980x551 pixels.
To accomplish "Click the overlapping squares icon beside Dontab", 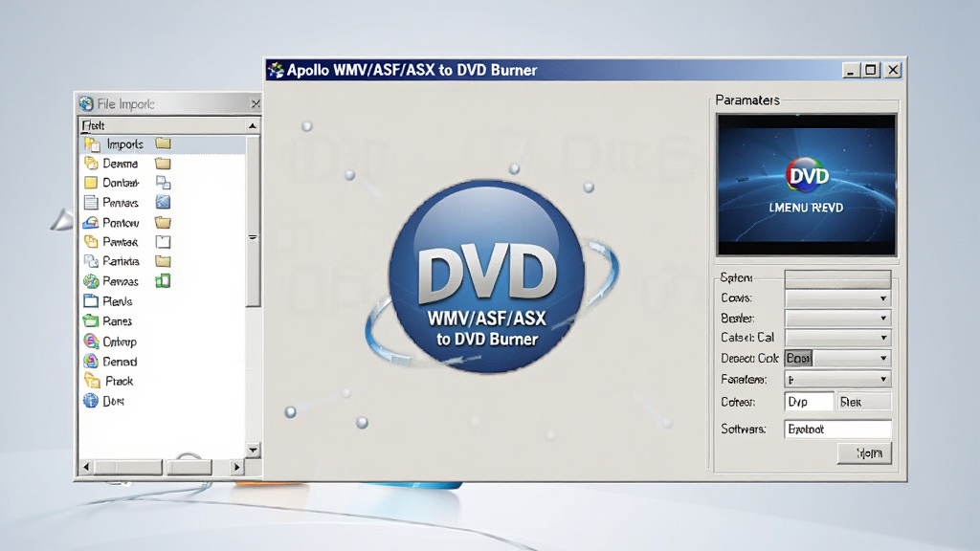I will tap(163, 183).
